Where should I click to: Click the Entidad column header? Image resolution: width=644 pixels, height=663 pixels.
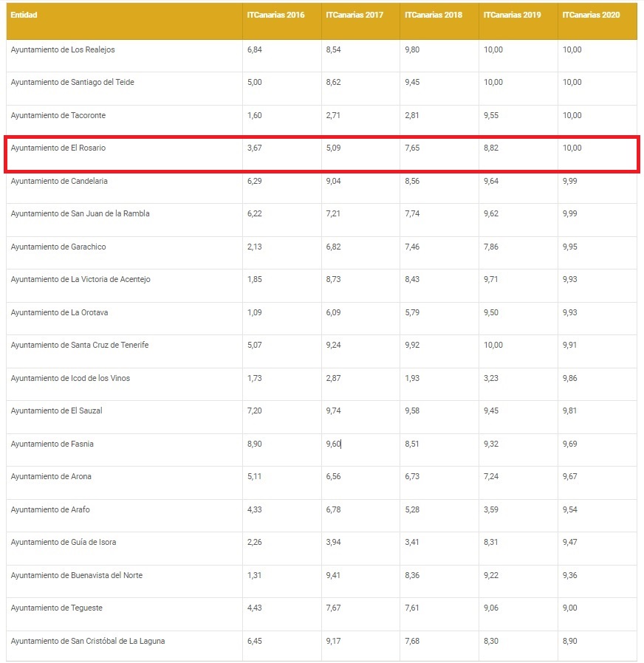point(24,15)
